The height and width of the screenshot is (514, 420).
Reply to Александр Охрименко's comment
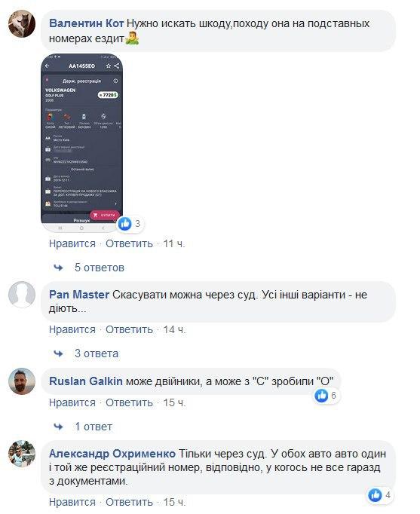coord(129,502)
